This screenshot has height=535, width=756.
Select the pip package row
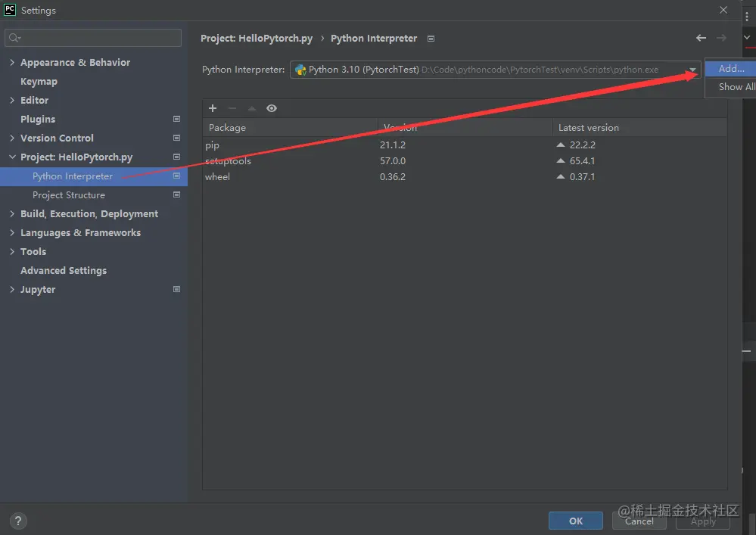pyautogui.click(x=465, y=145)
